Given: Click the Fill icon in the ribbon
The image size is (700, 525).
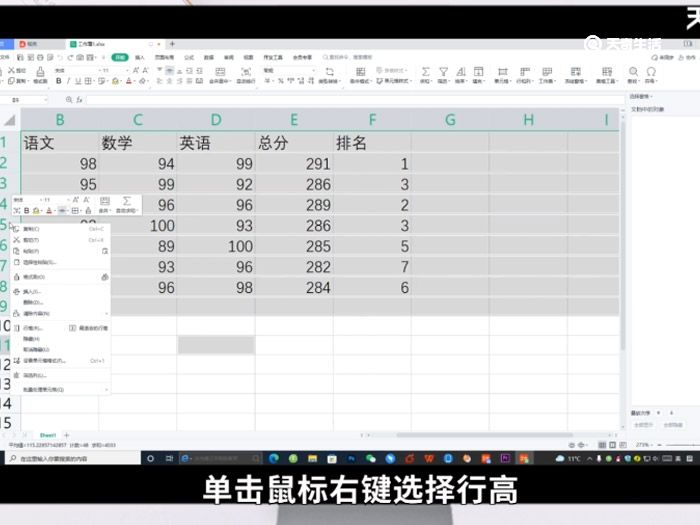Looking at the screenshot, I should point(478,71).
